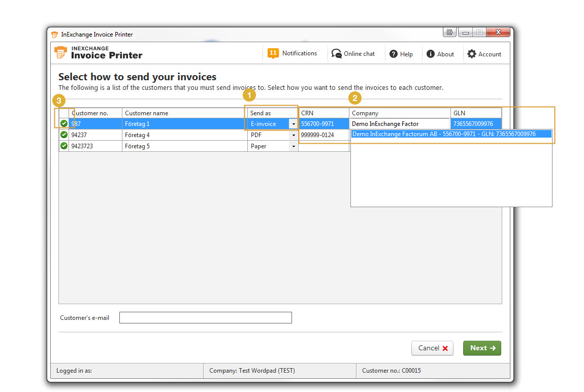Click the Company field containing Demo InExchange Factor
Screen dimensions: 584x392
tap(400, 123)
